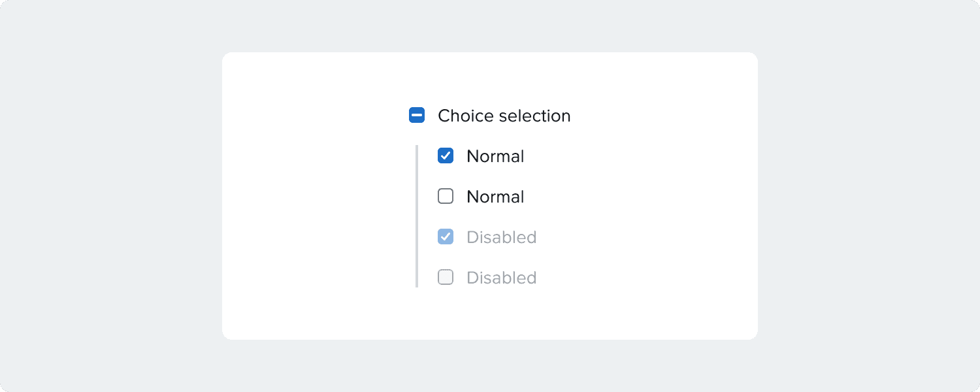The width and height of the screenshot is (980, 392).
Task: Click the light blue disabled checked box
Action: tap(446, 237)
